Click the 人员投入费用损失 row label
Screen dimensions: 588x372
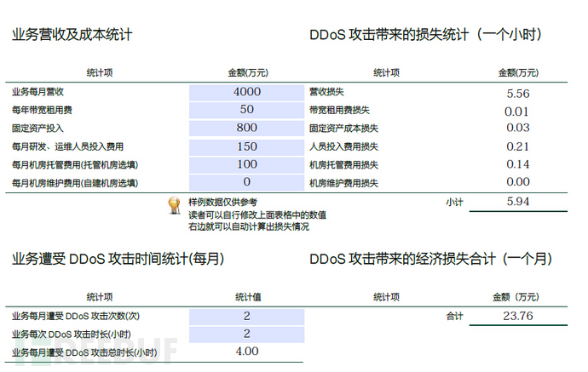click(x=344, y=146)
